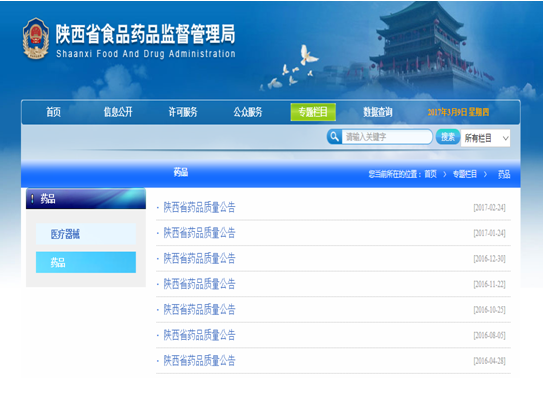The width and height of the screenshot is (543, 396).
Task: Open the 所有栏目 dropdown
Action: (x=485, y=138)
